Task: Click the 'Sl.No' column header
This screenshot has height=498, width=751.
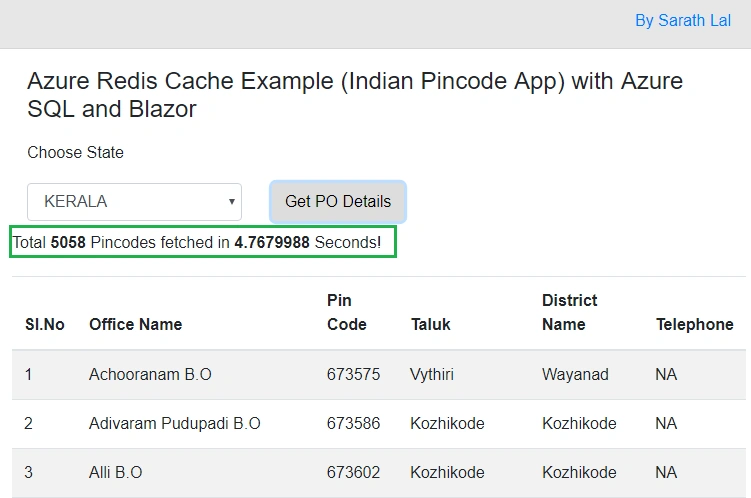Action: click(45, 324)
